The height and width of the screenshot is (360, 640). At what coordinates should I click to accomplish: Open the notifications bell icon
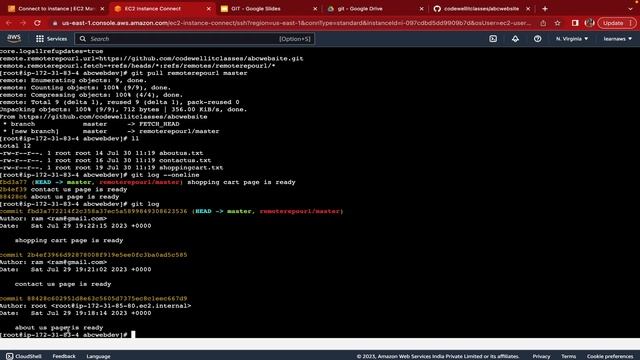click(516, 39)
